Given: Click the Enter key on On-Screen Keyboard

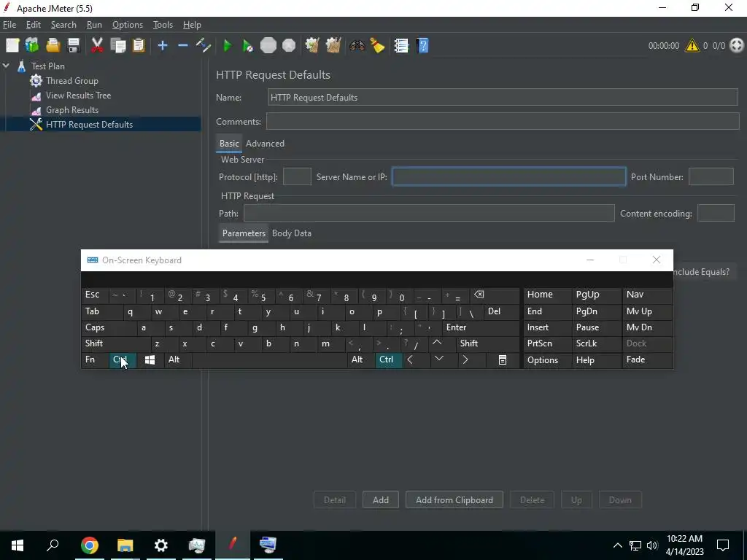Looking at the screenshot, I should pos(480,327).
